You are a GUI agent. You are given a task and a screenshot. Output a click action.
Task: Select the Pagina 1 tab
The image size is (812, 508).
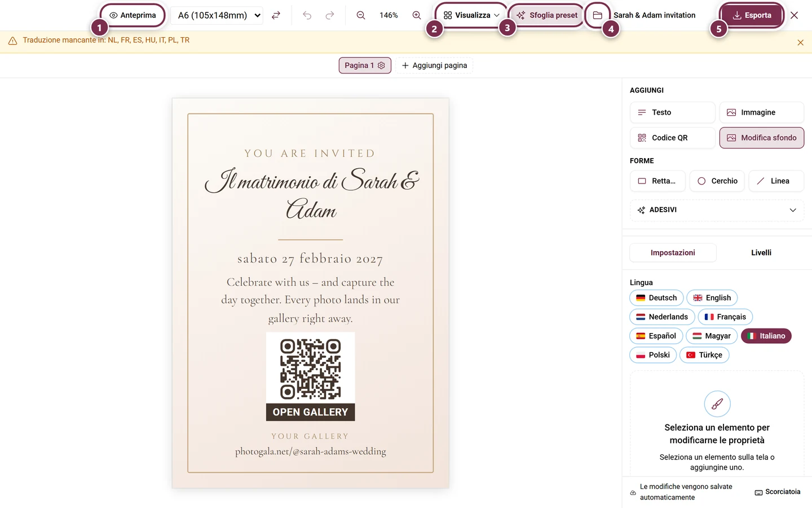pyautogui.click(x=364, y=65)
